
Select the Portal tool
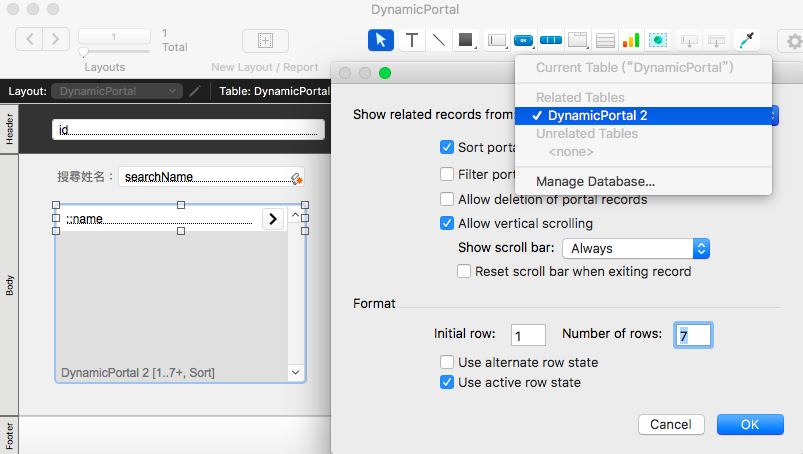[x=605, y=40]
